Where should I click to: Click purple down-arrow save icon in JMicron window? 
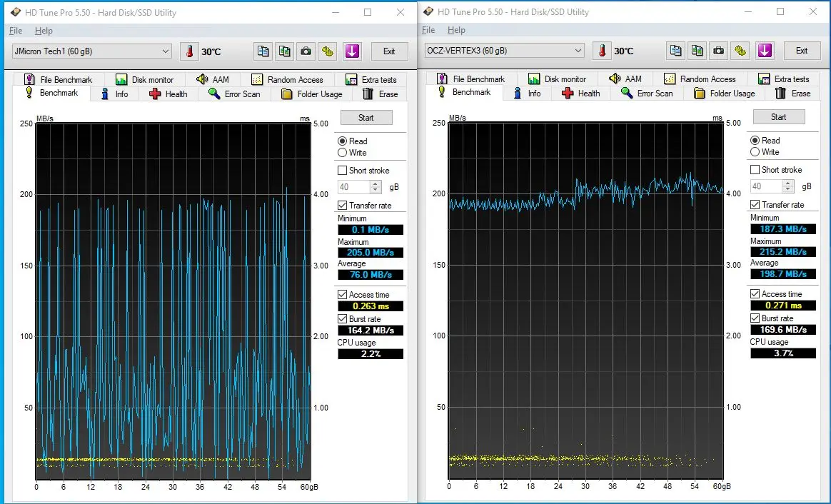(x=351, y=51)
